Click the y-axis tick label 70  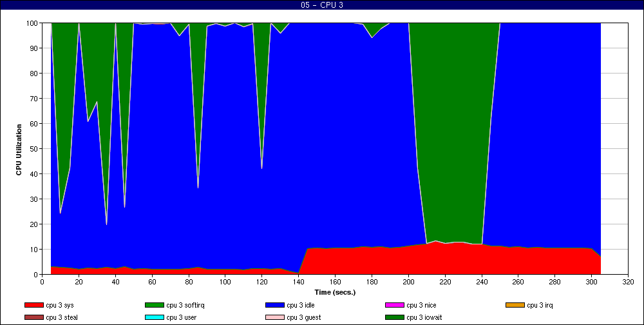pos(34,99)
